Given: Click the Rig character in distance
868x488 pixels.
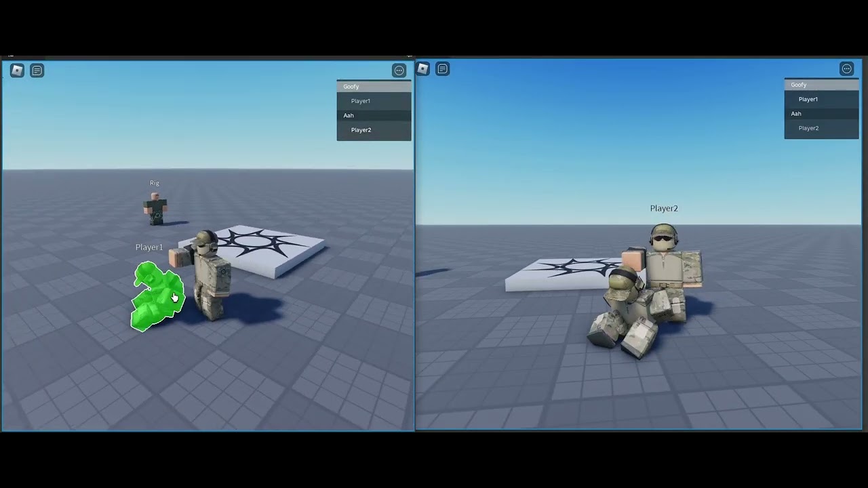Looking at the screenshot, I should 155,209.
